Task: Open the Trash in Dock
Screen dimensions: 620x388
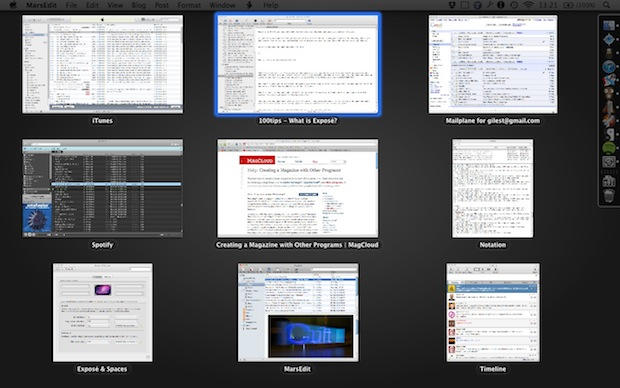Action: 609,195
